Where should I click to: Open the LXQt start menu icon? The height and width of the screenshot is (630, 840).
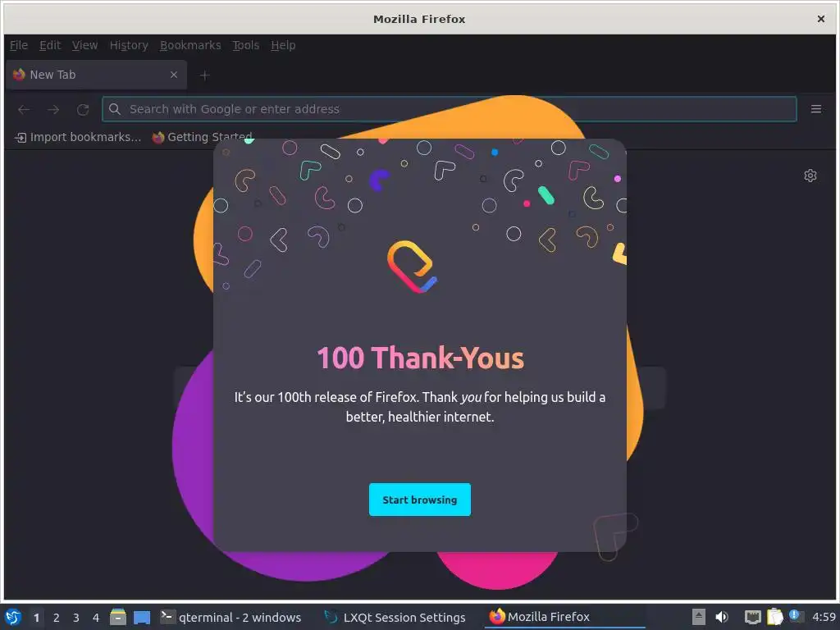pyautogui.click(x=13, y=617)
